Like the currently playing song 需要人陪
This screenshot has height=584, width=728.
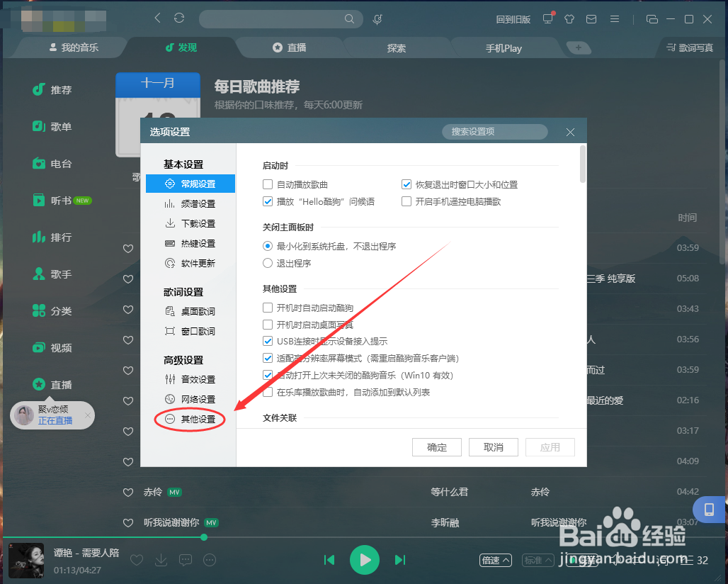[x=137, y=560]
